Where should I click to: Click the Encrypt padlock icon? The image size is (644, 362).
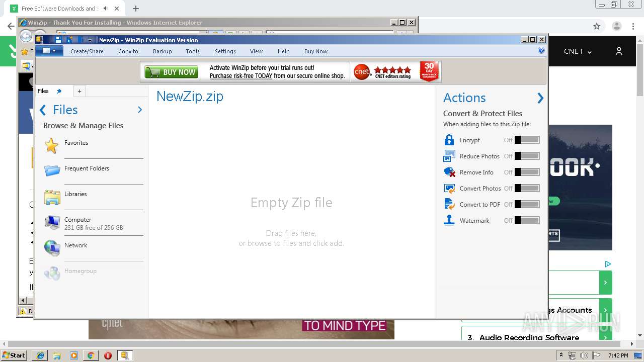(x=449, y=140)
